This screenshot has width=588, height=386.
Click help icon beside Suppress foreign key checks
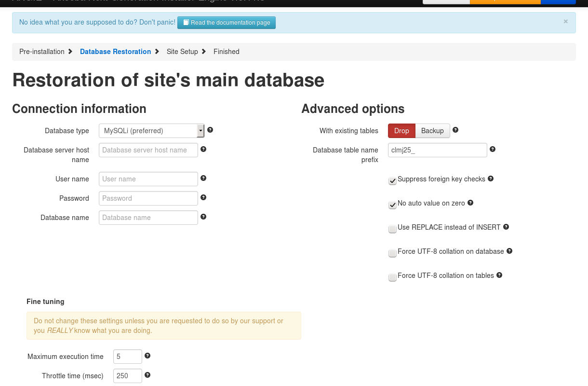[x=491, y=179]
